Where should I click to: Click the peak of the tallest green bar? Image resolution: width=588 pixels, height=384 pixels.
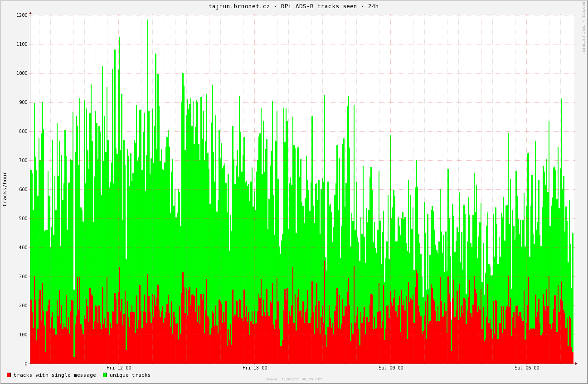[147, 20]
